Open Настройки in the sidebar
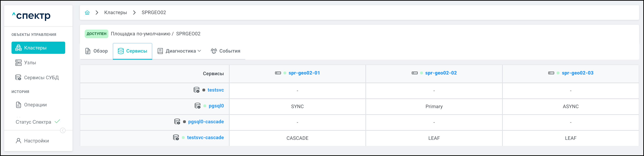The image size is (644, 156). tap(36, 141)
